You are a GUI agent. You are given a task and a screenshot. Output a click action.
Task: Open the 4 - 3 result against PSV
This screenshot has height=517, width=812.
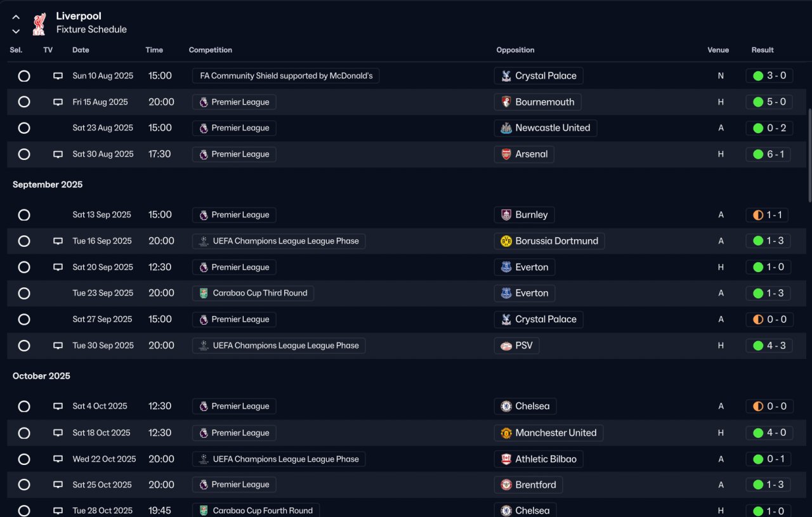[x=769, y=346]
